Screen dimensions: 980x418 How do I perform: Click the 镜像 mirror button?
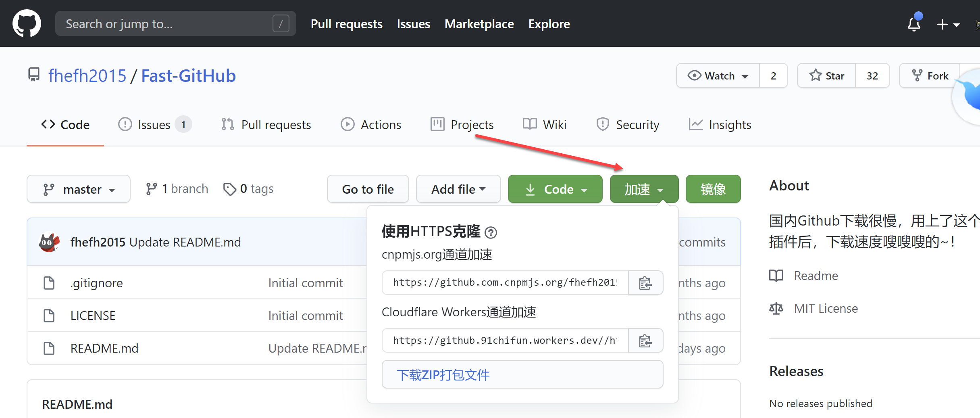(x=713, y=189)
